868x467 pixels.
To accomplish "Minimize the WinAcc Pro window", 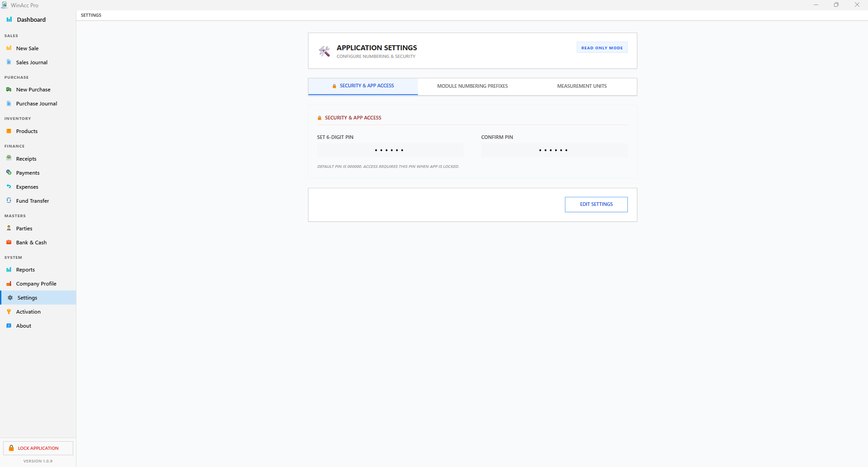I will 816,5.
